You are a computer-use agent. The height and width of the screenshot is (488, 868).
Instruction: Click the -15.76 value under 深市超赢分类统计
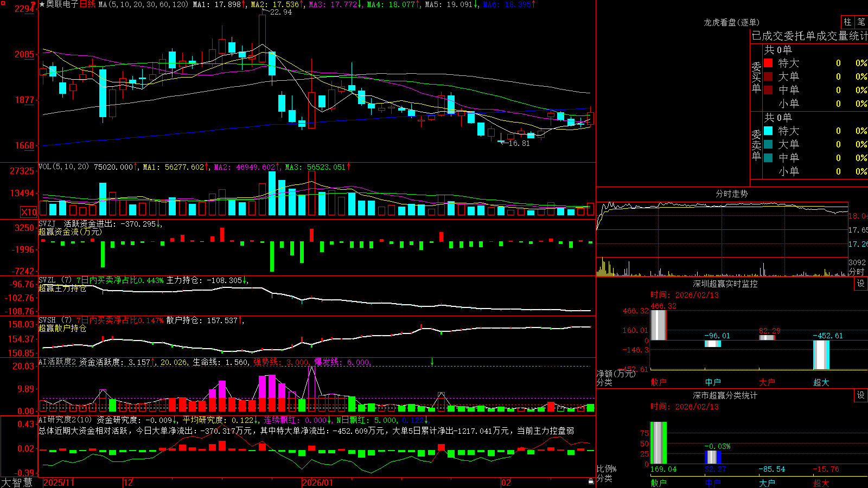coord(826,469)
